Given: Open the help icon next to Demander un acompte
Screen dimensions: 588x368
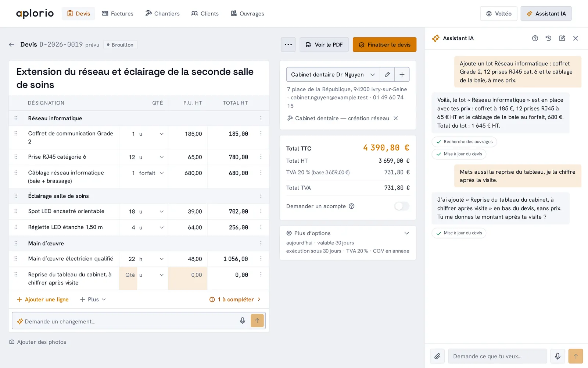Looking at the screenshot, I should click(352, 206).
